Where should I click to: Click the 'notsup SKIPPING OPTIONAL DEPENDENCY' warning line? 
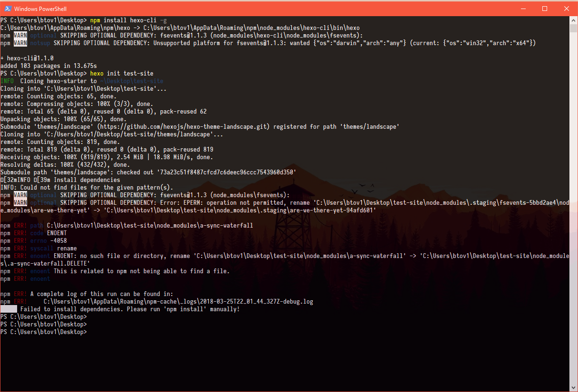tap(268, 43)
